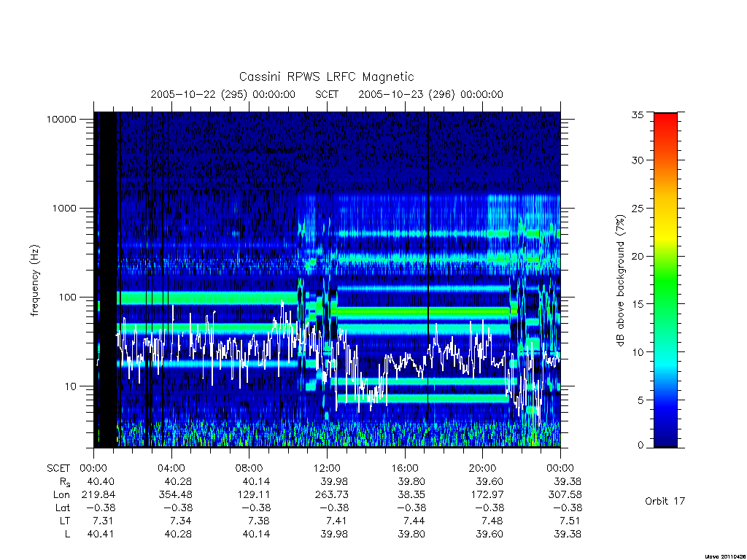Click the "dB above background (7%)" colorbar title
747x560 pixels.
click(620, 281)
